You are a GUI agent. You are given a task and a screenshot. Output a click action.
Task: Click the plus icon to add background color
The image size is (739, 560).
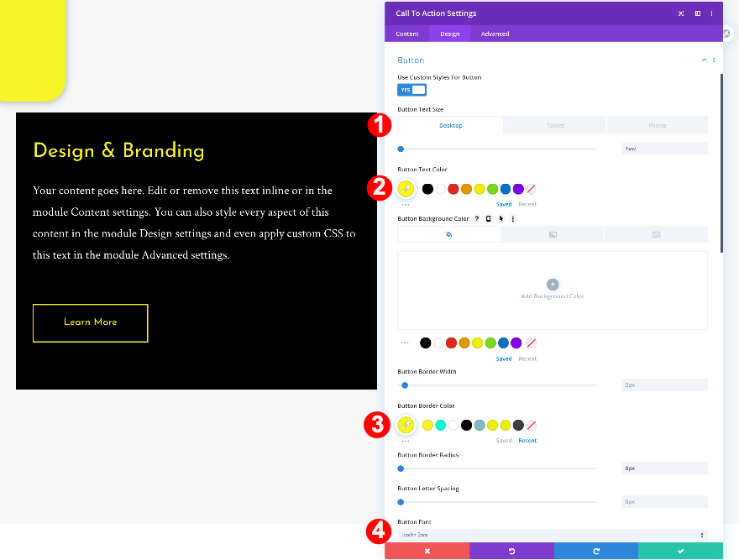coord(553,285)
